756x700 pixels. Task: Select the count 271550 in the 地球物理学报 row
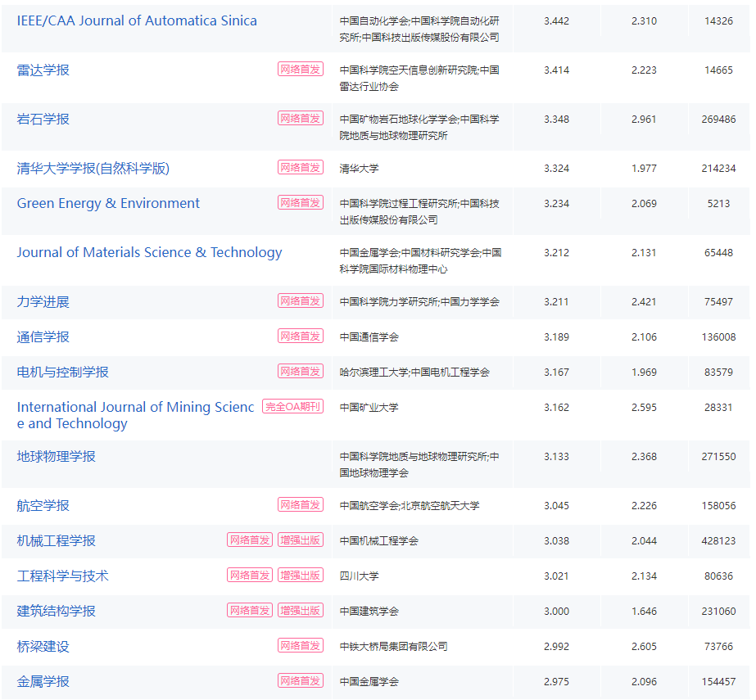pyautogui.click(x=718, y=457)
